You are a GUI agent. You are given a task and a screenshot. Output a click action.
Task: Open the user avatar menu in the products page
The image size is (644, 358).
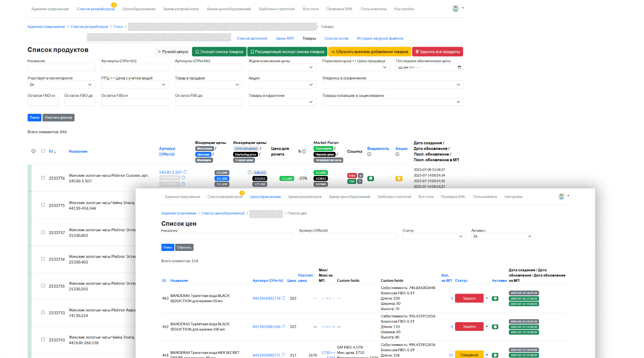click(x=457, y=8)
